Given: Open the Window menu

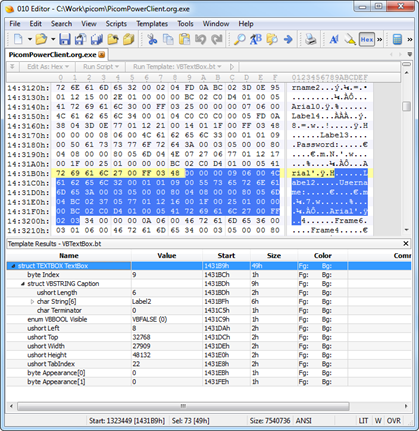Looking at the screenshot, I should pos(216,24).
